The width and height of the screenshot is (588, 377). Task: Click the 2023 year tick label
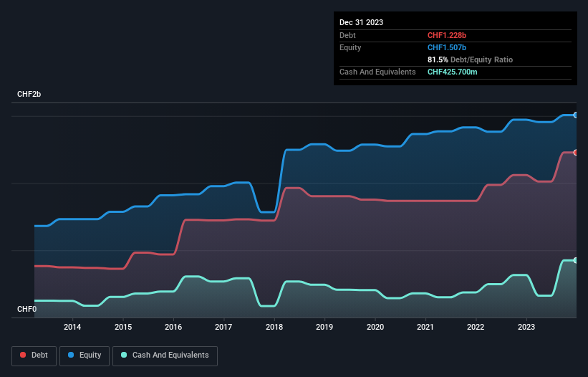[x=526, y=328]
